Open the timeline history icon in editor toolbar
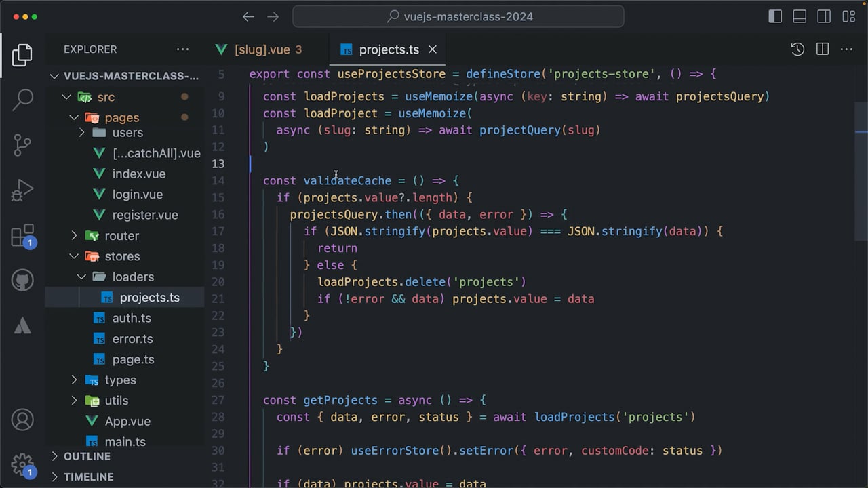Viewport: 868px width, 488px height. click(x=798, y=49)
